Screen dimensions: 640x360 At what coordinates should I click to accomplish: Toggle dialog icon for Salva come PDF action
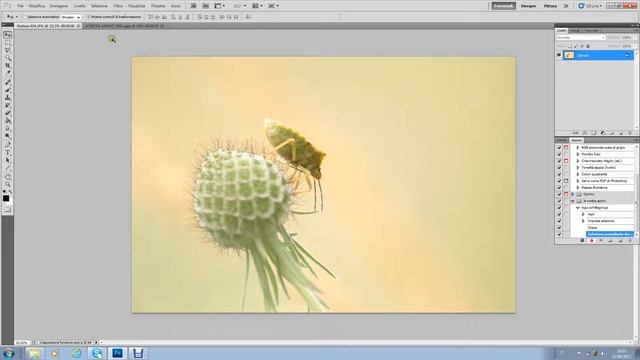(566, 181)
